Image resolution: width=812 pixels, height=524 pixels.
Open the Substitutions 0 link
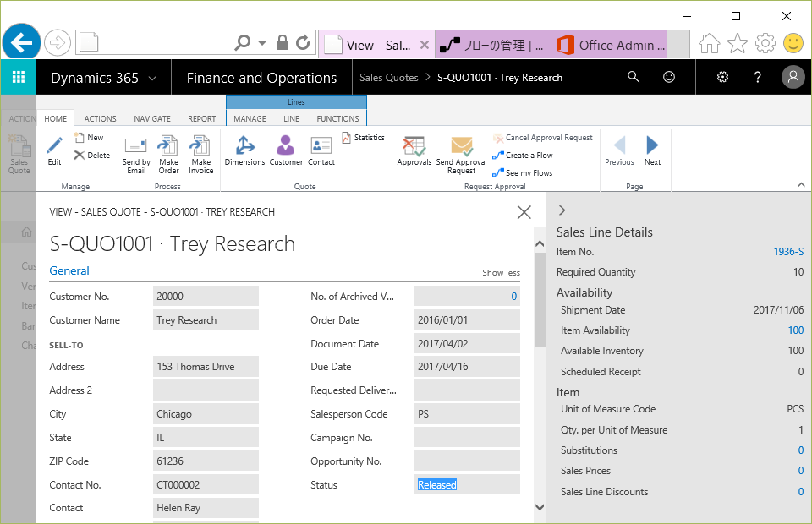coord(801,450)
